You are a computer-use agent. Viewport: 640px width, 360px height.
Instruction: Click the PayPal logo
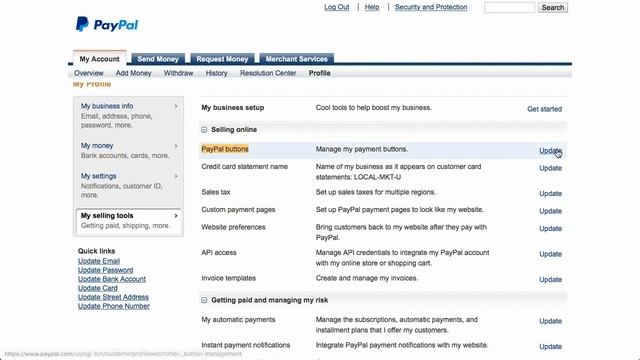(107, 24)
